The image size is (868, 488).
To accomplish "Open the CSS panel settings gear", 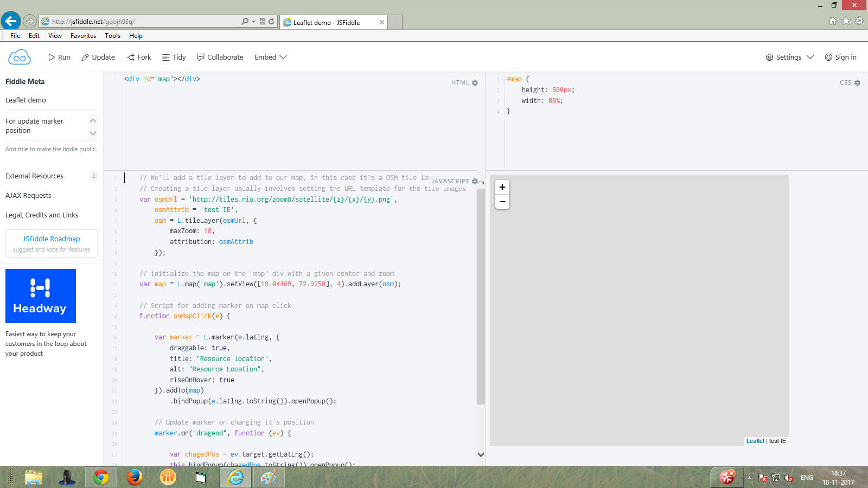I will pyautogui.click(x=857, y=82).
